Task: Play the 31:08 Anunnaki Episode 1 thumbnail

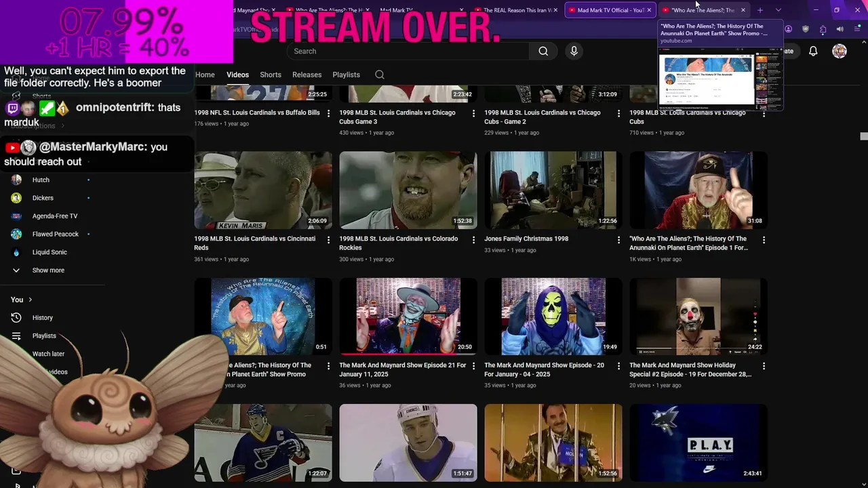Action: pyautogui.click(x=698, y=190)
